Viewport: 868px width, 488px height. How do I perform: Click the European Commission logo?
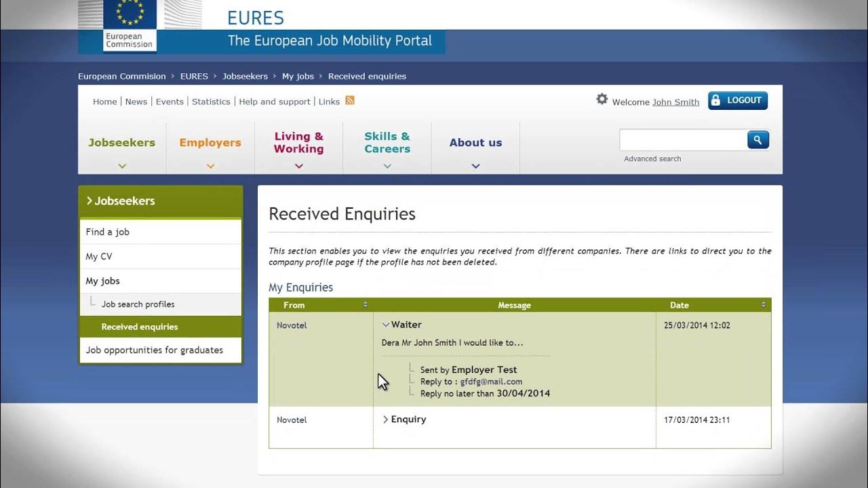click(130, 26)
